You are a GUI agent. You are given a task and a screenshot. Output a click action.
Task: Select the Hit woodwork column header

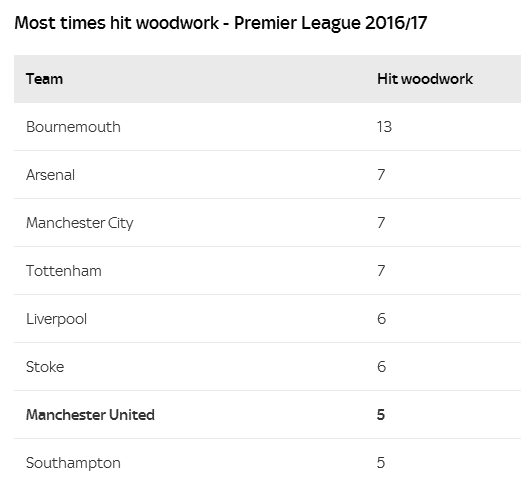(425, 79)
